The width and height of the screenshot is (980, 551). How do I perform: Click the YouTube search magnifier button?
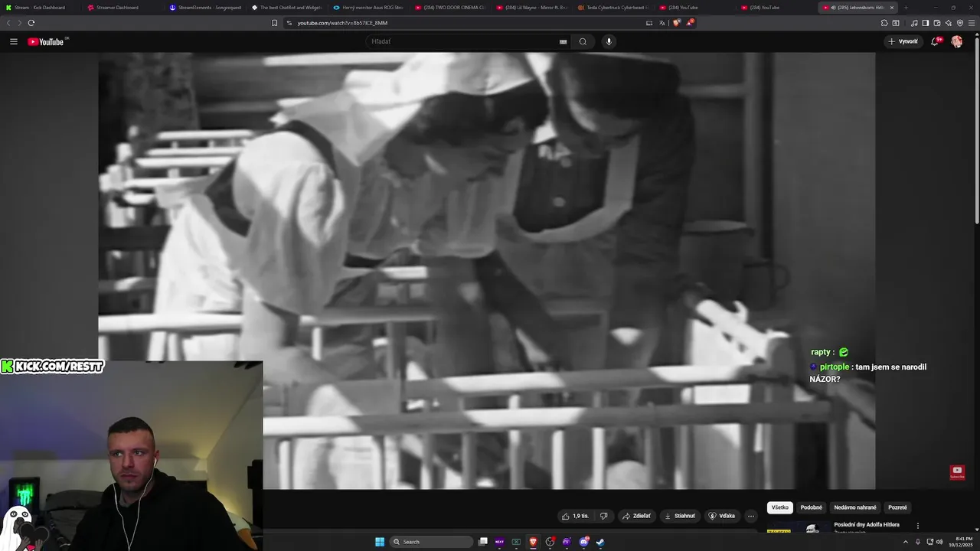pyautogui.click(x=583, y=41)
